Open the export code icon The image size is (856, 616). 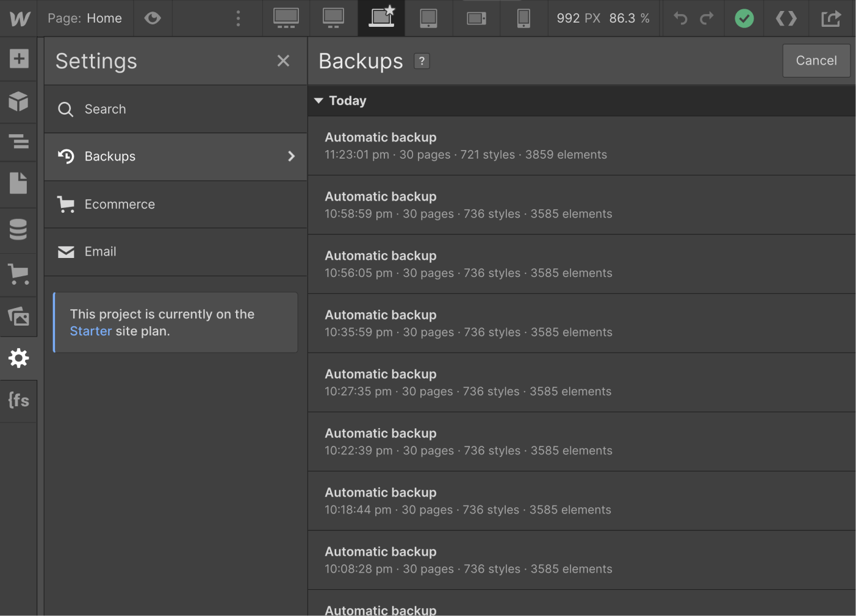pyautogui.click(x=786, y=18)
